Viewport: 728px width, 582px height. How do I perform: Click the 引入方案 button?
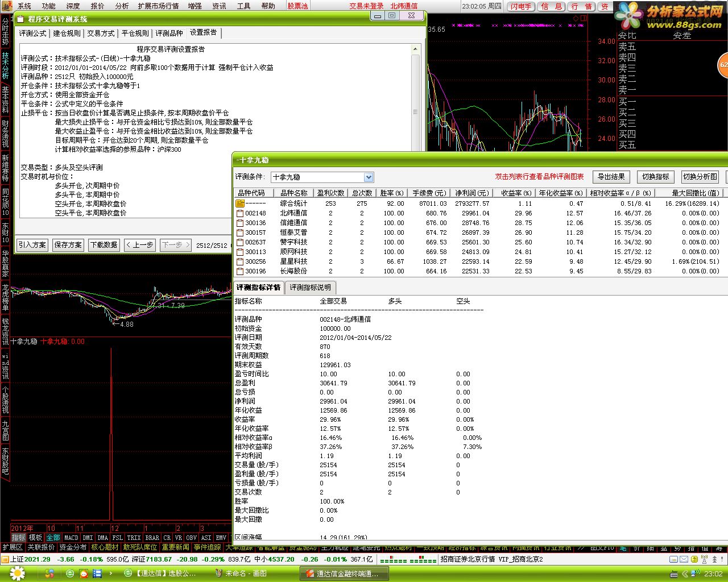click(32, 245)
